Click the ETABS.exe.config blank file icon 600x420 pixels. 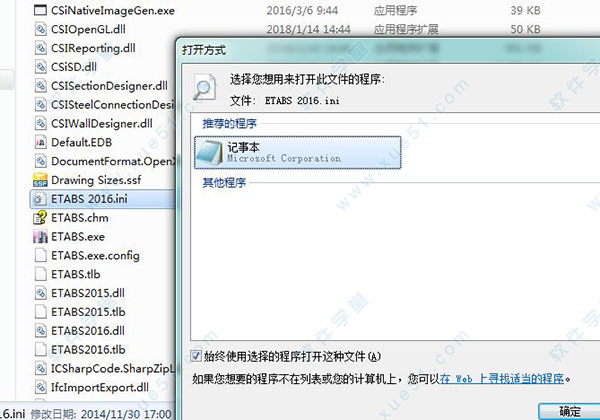point(40,256)
